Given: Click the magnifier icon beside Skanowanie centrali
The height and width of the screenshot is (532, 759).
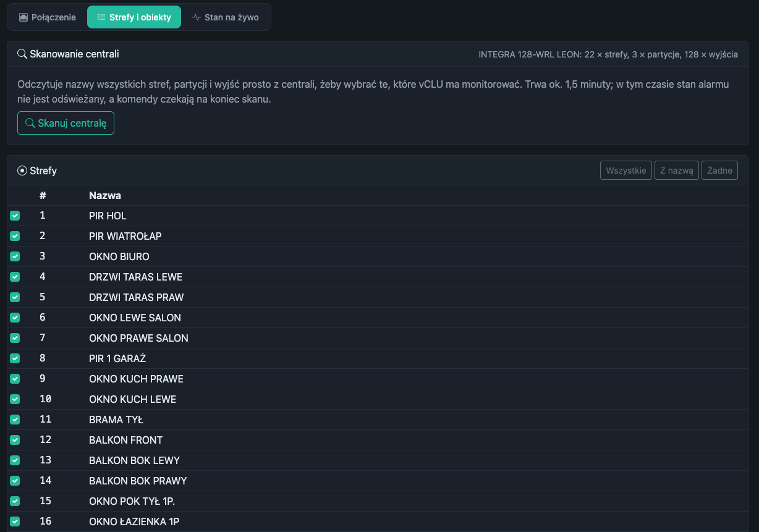Looking at the screenshot, I should [x=22, y=54].
